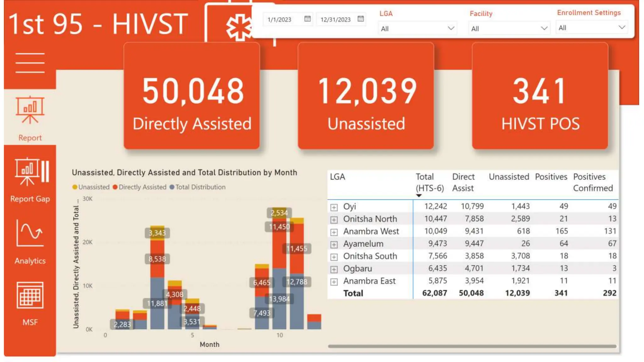Sort by Unassisted column header

509,177
